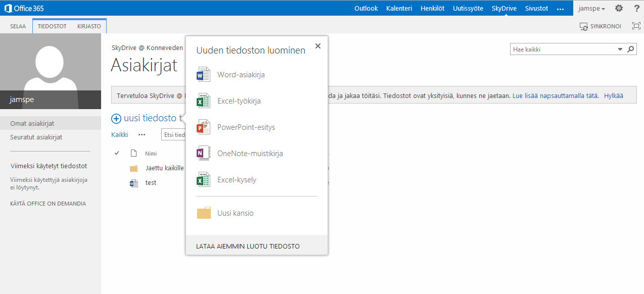The image size is (644, 294).
Task: Click LATAA AIEMMIN LUOTU TIEDOSTO
Action: click(248, 247)
